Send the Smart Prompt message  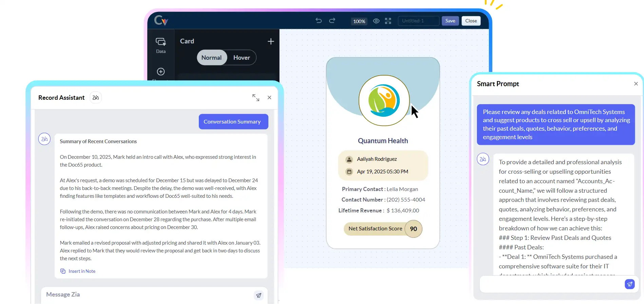630,284
